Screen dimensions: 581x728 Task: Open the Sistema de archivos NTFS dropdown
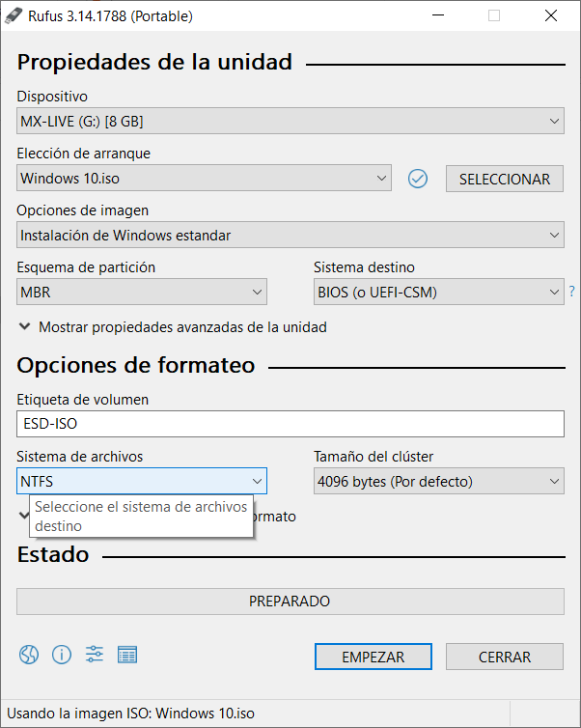point(142,481)
